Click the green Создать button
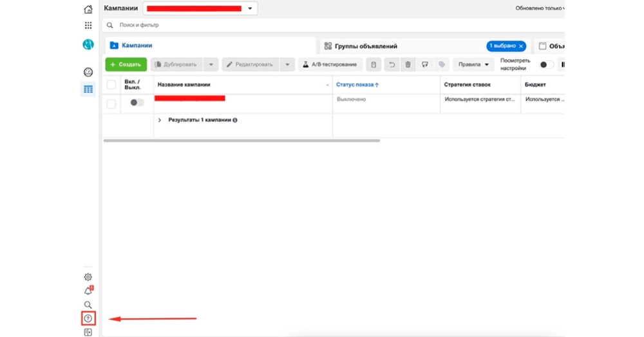The height and width of the screenshot is (337, 644). [x=126, y=64]
